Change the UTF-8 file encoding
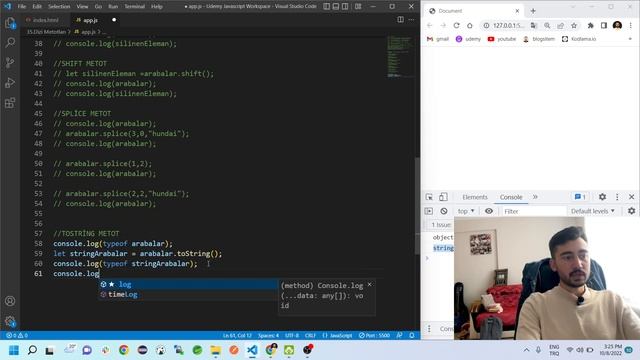 point(292,336)
